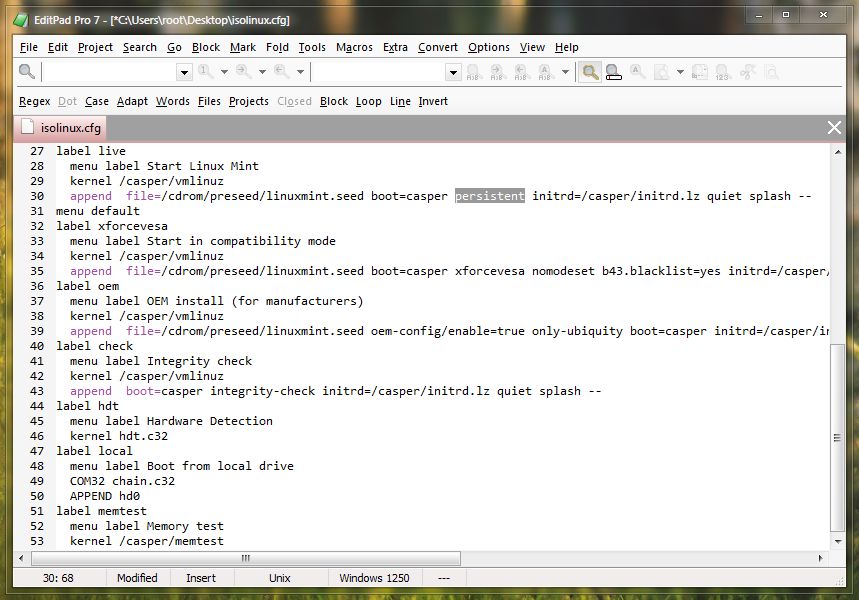
Task: Expand the Find First options arrow
Action: pyautogui.click(x=224, y=72)
